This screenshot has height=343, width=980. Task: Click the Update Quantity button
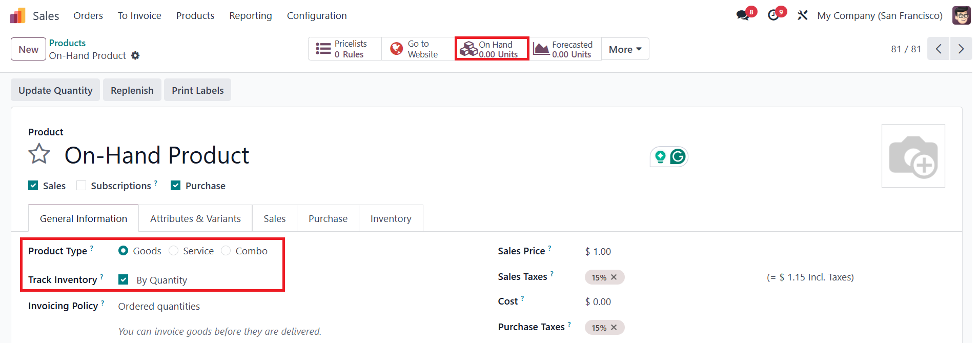(55, 90)
